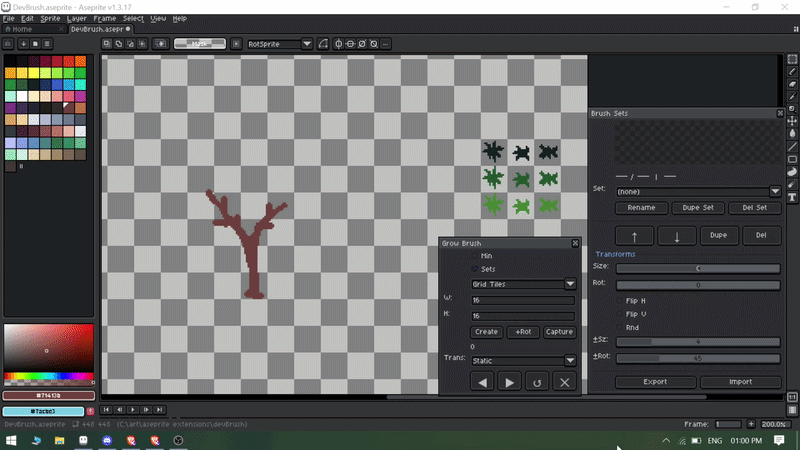Image resolution: width=800 pixels, height=450 pixels.
Task: Jump to the first frame
Action: click(x=108, y=410)
